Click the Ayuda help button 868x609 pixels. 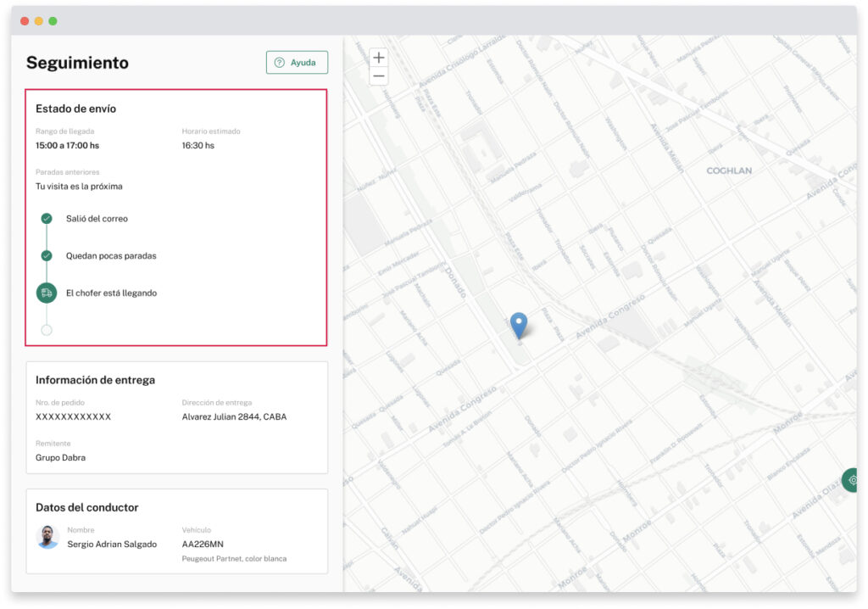point(297,63)
